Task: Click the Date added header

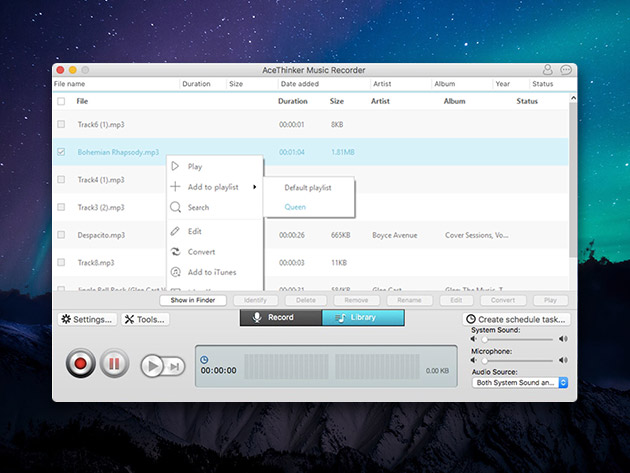Action: pos(300,84)
